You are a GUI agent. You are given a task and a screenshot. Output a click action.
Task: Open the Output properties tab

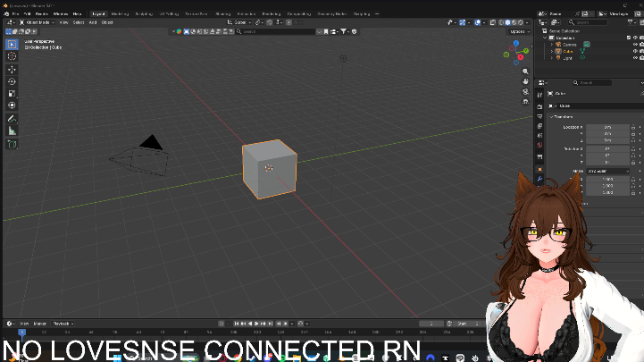(539, 116)
